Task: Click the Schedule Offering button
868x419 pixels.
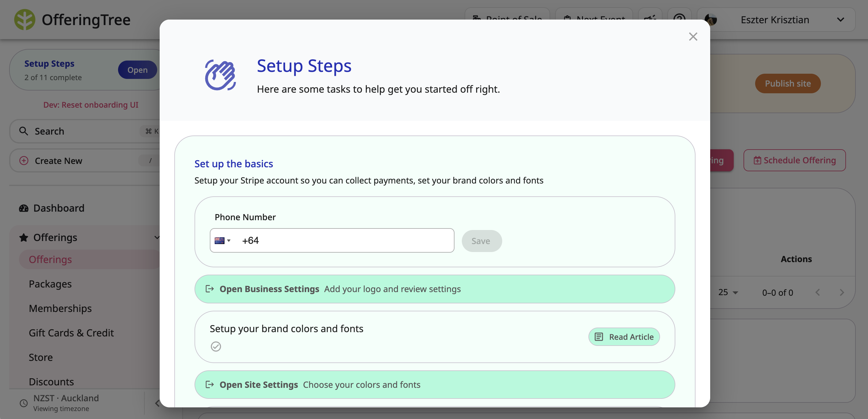Action: pos(795,160)
